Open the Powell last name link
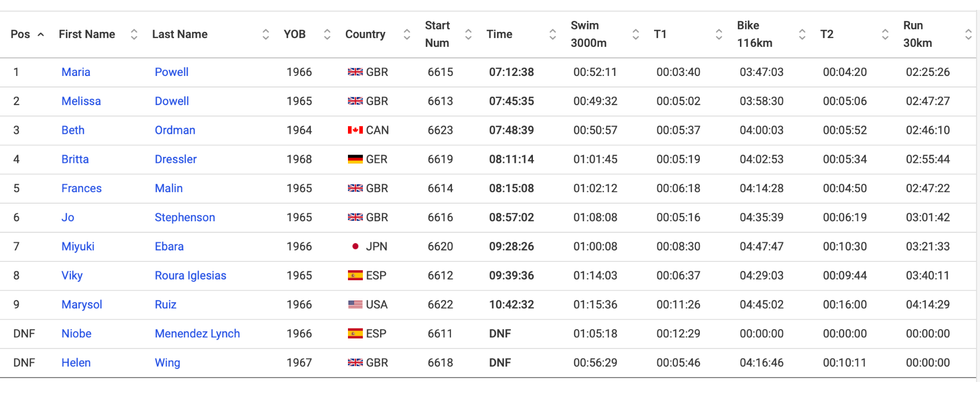980x393 pixels. tap(172, 72)
